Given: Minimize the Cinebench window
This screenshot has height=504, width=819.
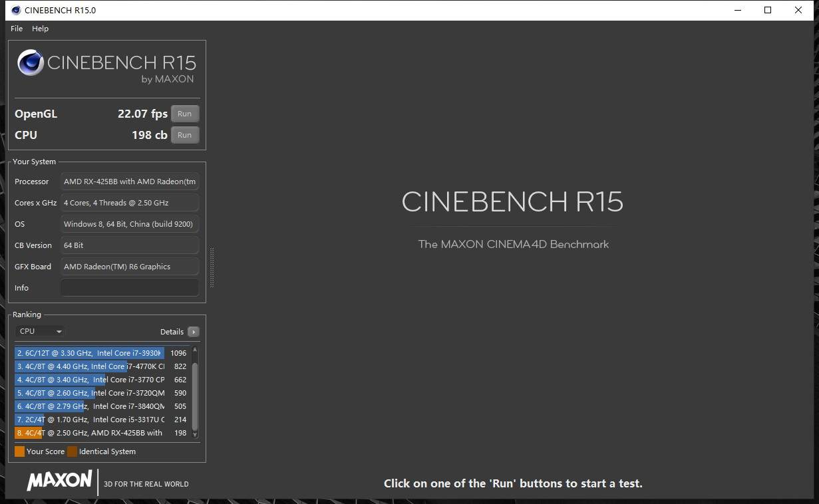Looking at the screenshot, I should 738,10.
